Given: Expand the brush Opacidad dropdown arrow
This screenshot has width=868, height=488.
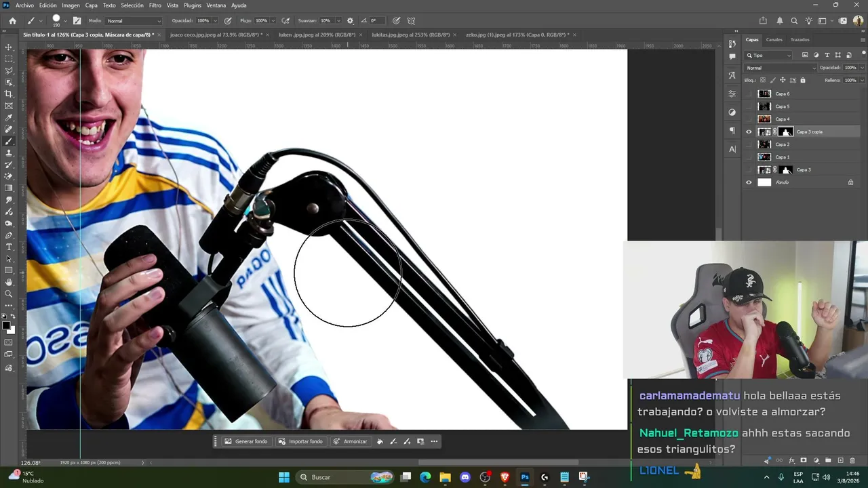Looking at the screenshot, I should (215, 21).
